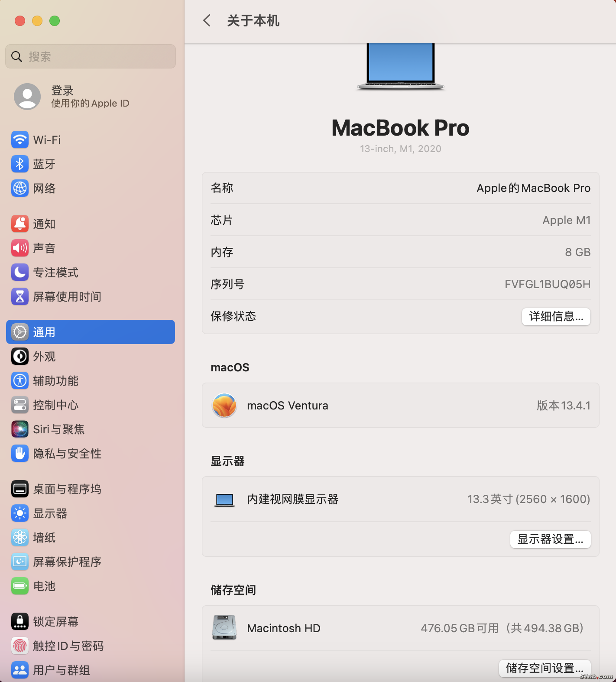Click 'Macintosh HD' label
Image resolution: width=616 pixels, height=682 pixels.
pyautogui.click(x=284, y=628)
